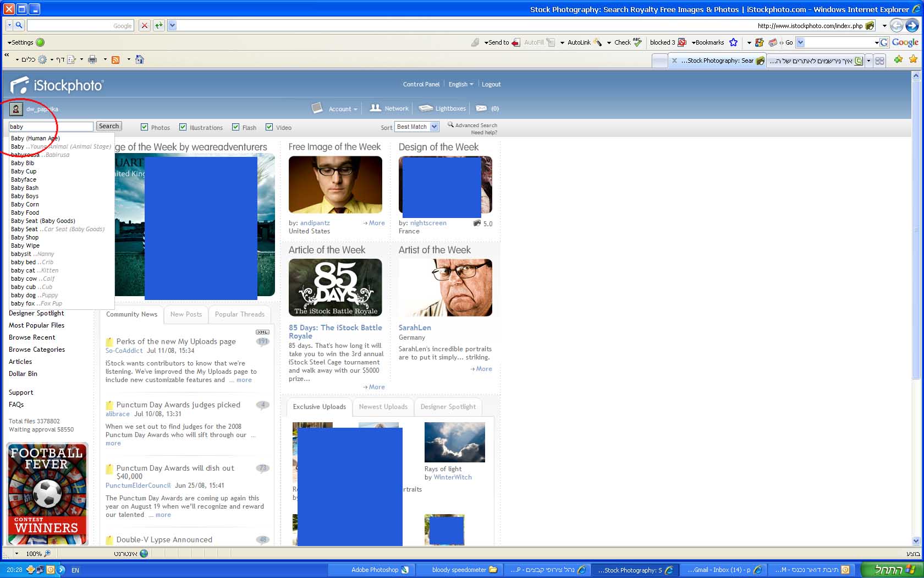The image size is (924, 578).
Task: Switch to Gmail Inbox taskbar window
Action: [x=724, y=570]
